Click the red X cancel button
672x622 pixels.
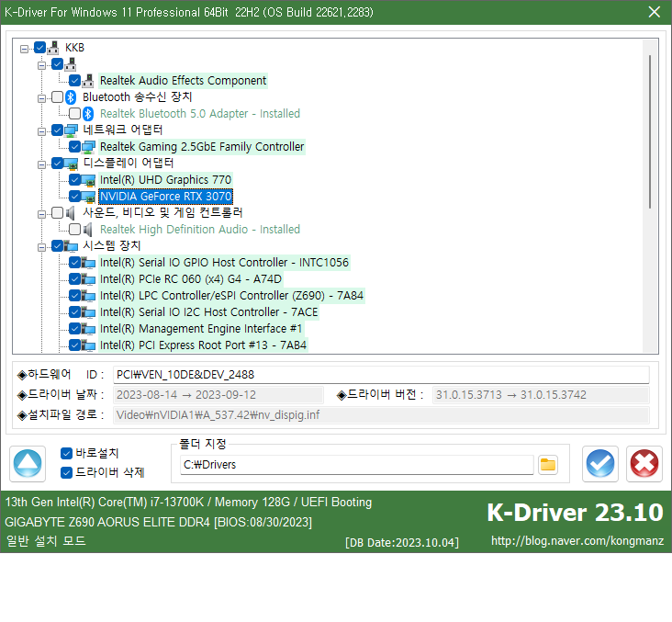(644, 464)
